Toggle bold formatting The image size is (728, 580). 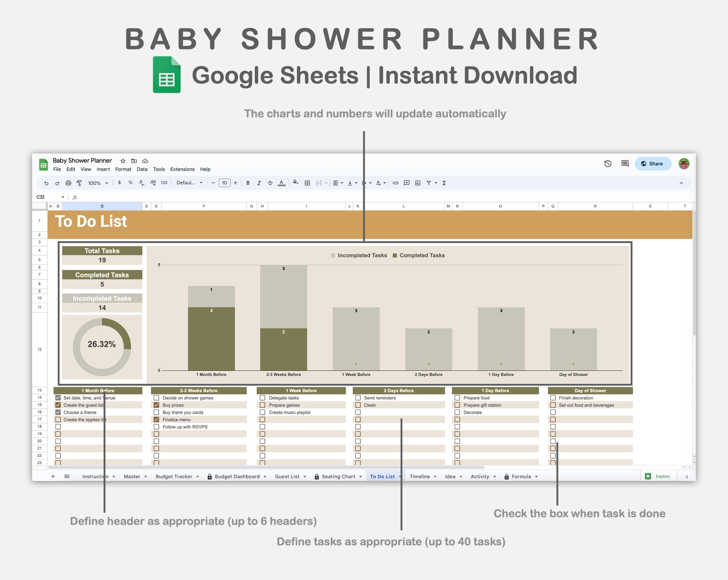(x=248, y=183)
